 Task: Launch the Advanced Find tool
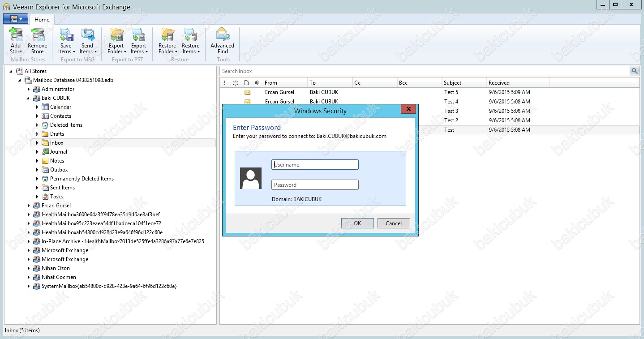coord(223,41)
